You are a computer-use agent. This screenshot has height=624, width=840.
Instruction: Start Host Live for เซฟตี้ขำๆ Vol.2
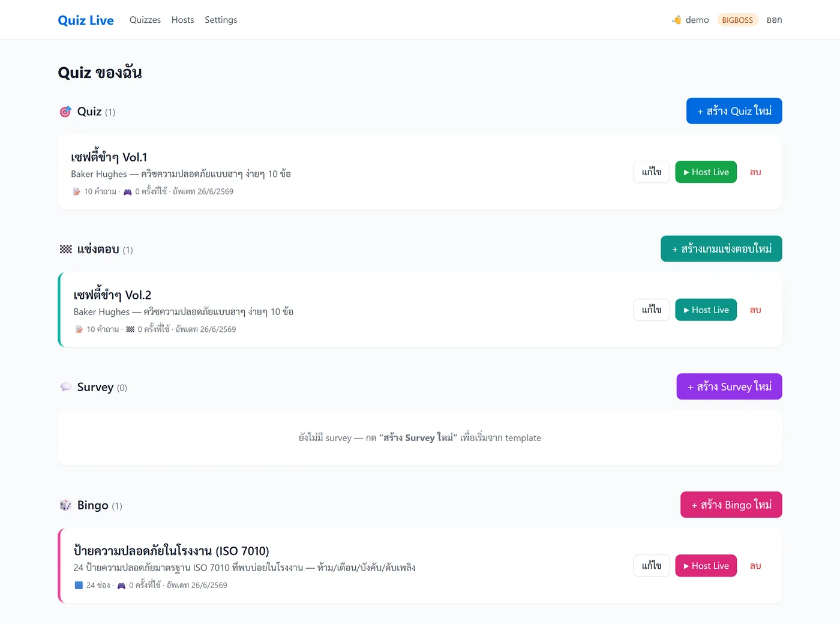706,310
